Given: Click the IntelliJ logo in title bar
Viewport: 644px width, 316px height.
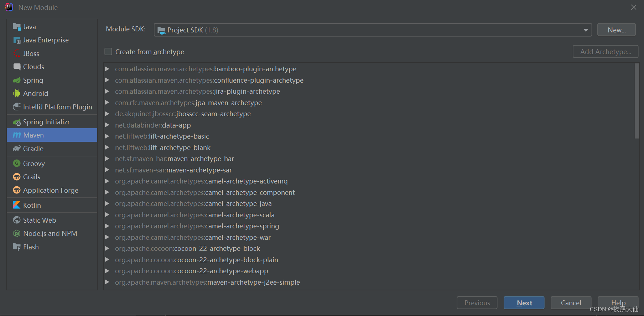Looking at the screenshot, I should click(9, 7).
